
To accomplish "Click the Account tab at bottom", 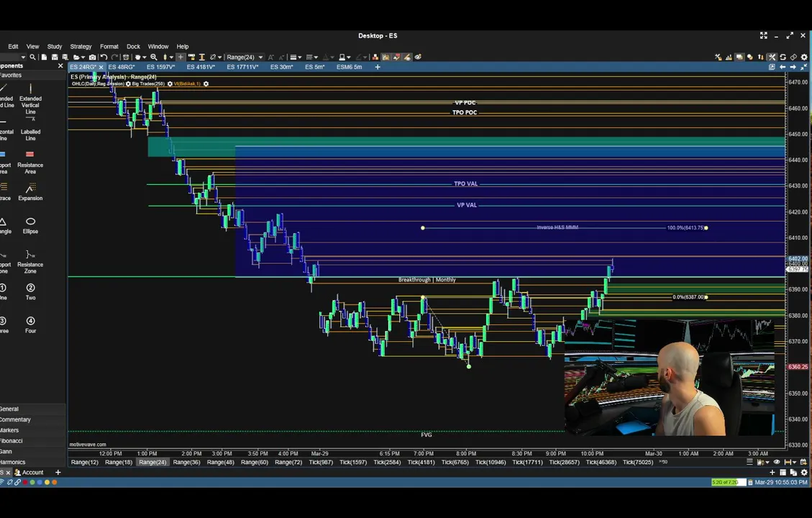I will tap(29, 473).
